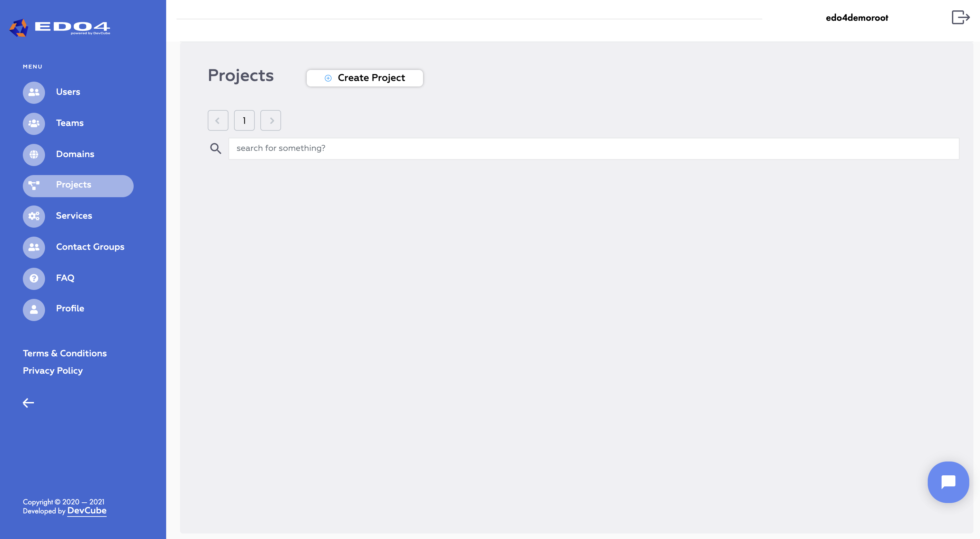Image resolution: width=980 pixels, height=539 pixels.
Task: Click the Services gears icon
Action: (x=34, y=216)
